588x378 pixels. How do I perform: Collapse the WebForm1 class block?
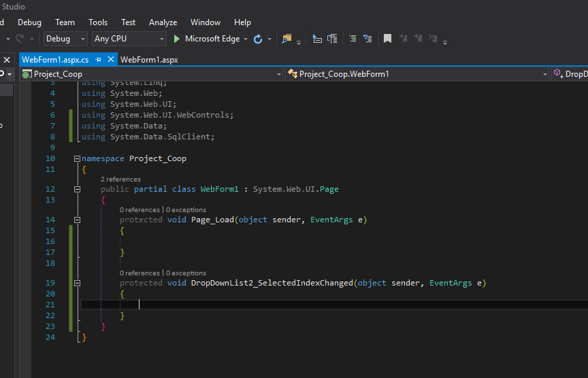(x=77, y=189)
